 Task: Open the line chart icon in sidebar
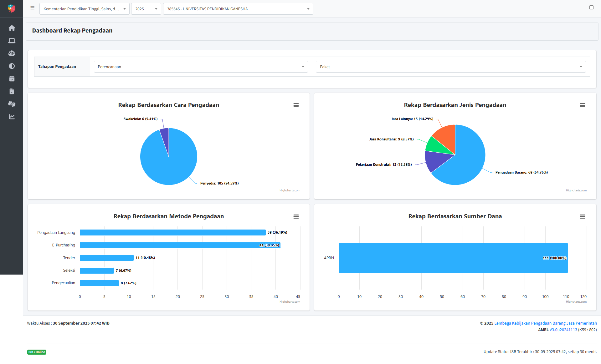pos(12,117)
